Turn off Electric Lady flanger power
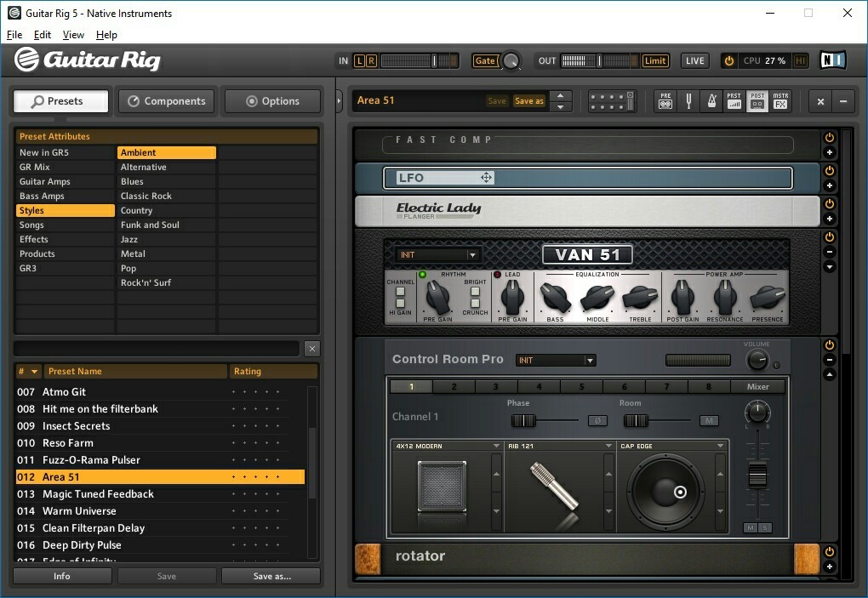This screenshot has height=598, width=868. [829, 204]
